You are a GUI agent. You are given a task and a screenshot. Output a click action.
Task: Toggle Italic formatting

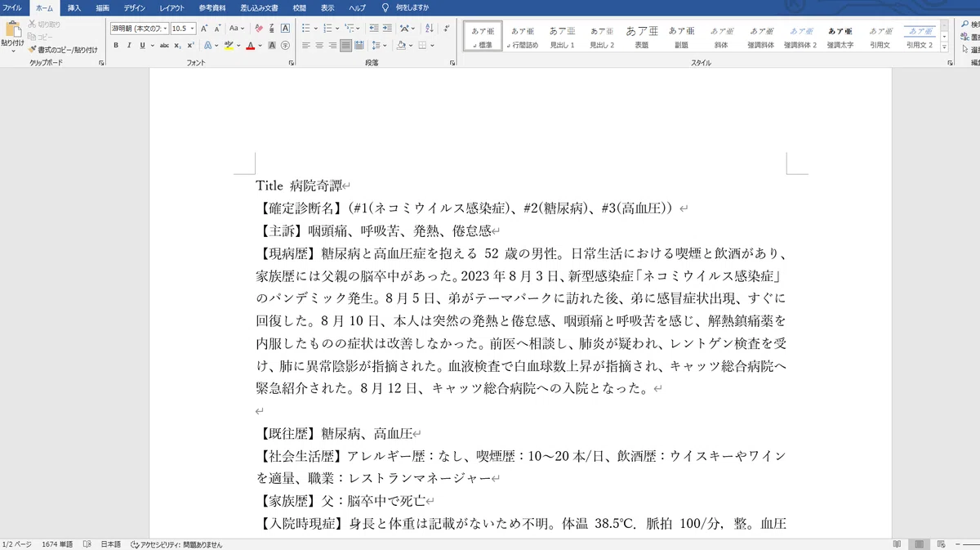tap(129, 46)
